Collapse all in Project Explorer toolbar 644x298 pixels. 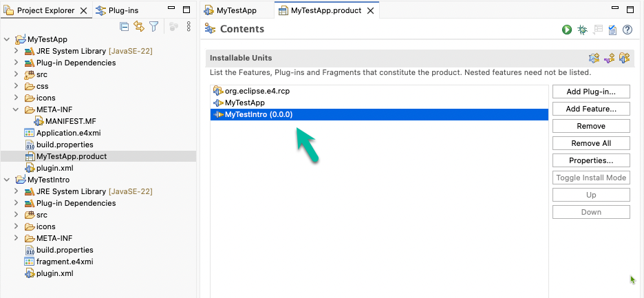(124, 27)
